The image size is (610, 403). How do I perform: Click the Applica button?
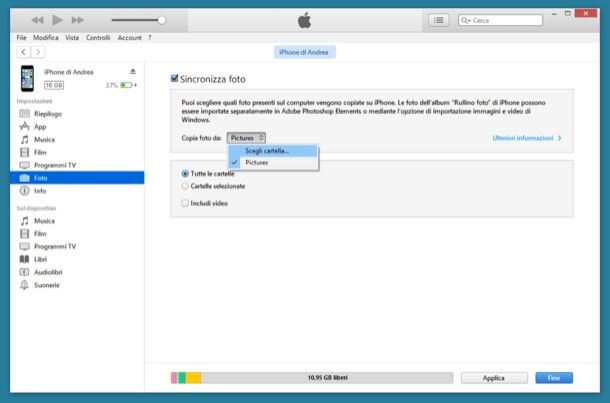point(494,378)
